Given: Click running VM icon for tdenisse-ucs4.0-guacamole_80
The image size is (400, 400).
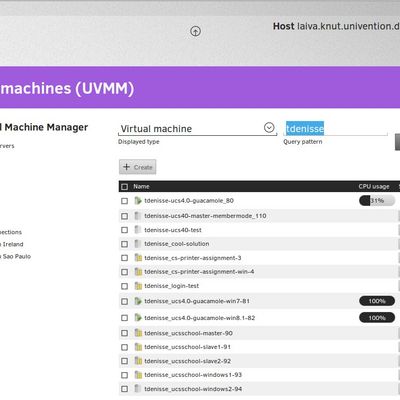Looking at the screenshot, I should coord(138,200).
